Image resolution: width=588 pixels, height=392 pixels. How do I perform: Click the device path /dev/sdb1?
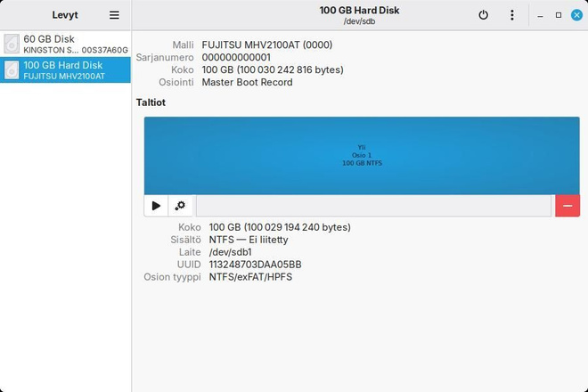pyautogui.click(x=230, y=252)
